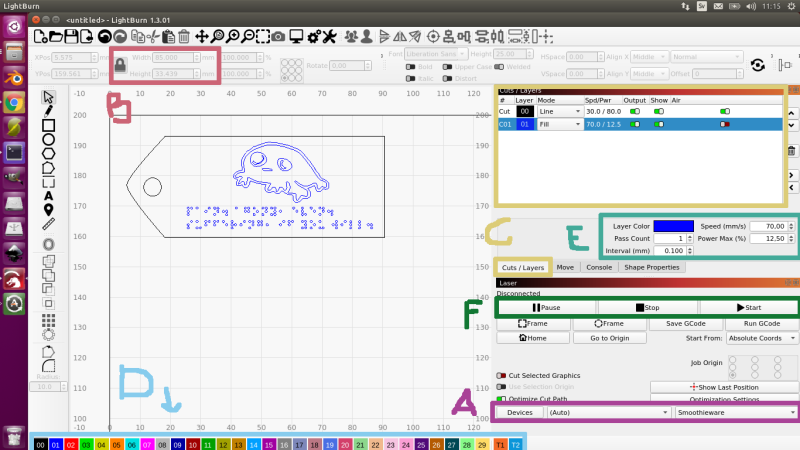Toggle Optimize Cut Path switch
The image size is (800, 450).
point(501,399)
